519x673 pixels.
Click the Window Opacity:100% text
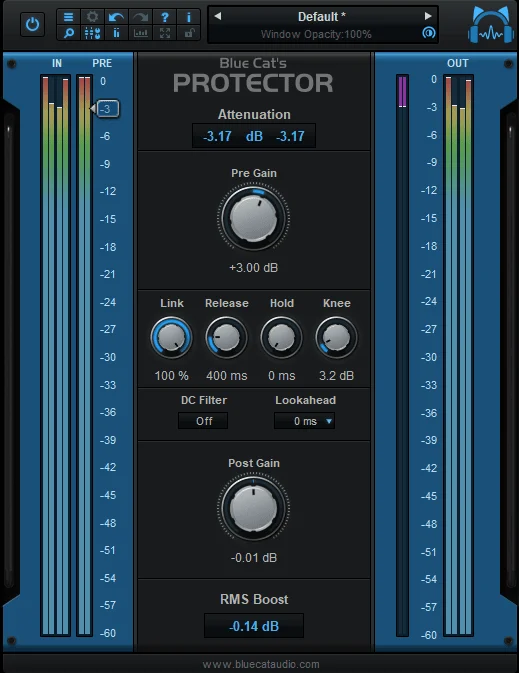click(x=316, y=34)
